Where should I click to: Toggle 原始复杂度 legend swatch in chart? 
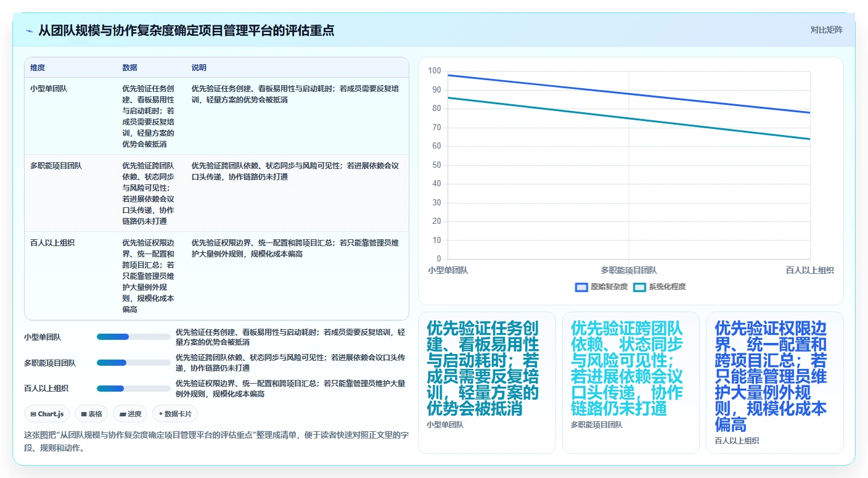pyautogui.click(x=581, y=287)
